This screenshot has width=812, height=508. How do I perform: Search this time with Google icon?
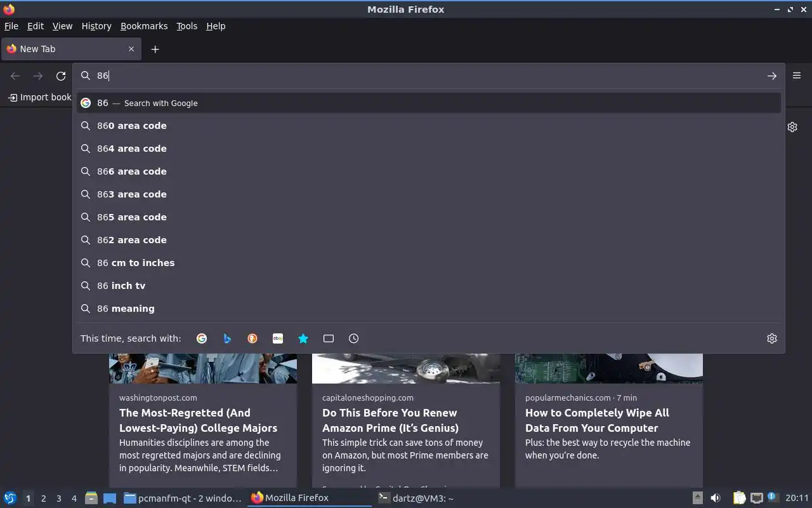[x=202, y=338]
